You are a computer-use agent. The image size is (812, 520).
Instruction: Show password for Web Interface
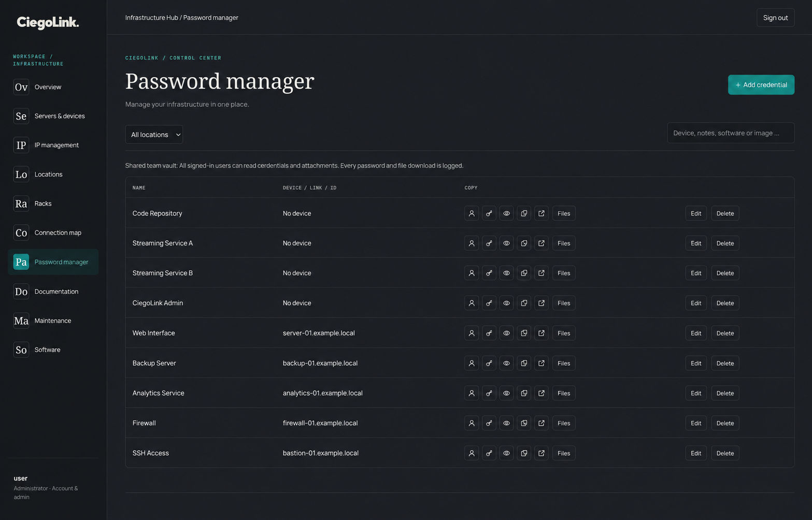[x=506, y=333]
